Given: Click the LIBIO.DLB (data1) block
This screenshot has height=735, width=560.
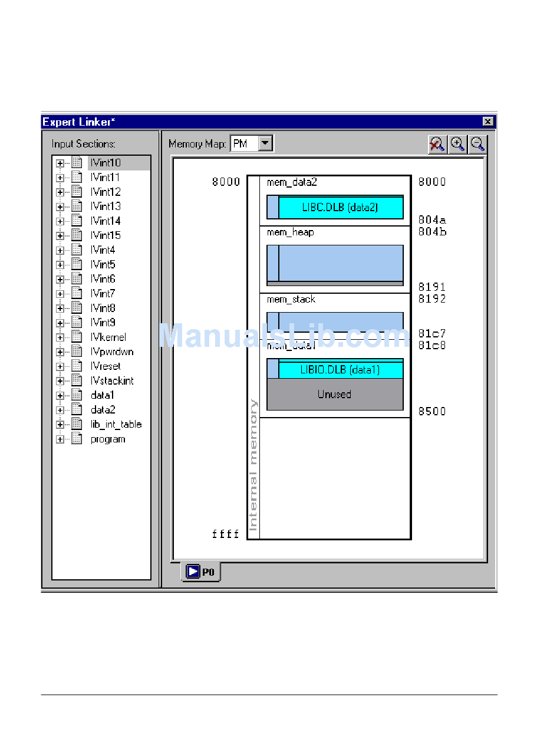Looking at the screenshot, I should pyautogui.click(x=340, y=370).
